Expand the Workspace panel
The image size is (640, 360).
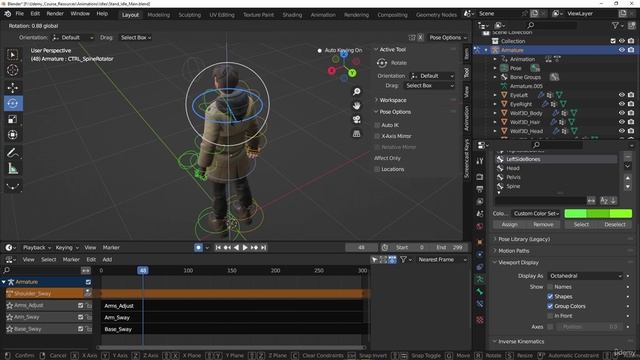click(x=392, y=100)
